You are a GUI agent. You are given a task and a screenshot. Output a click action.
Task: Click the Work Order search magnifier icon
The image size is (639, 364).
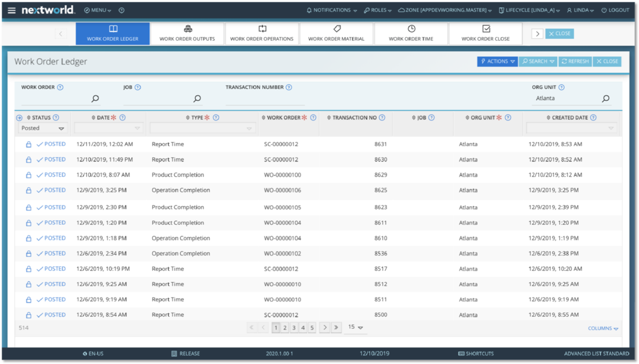[x=95, y=98]
